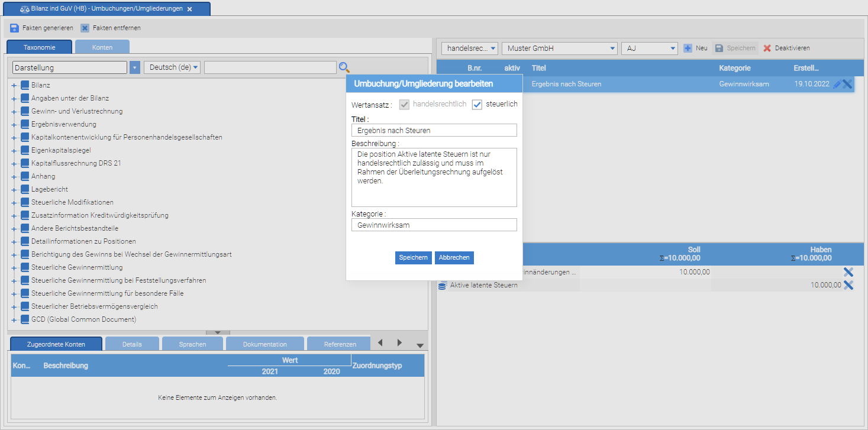Click the magnifier search icon
Viewport: 868px width, 430px height.
[x=344, y=67]
